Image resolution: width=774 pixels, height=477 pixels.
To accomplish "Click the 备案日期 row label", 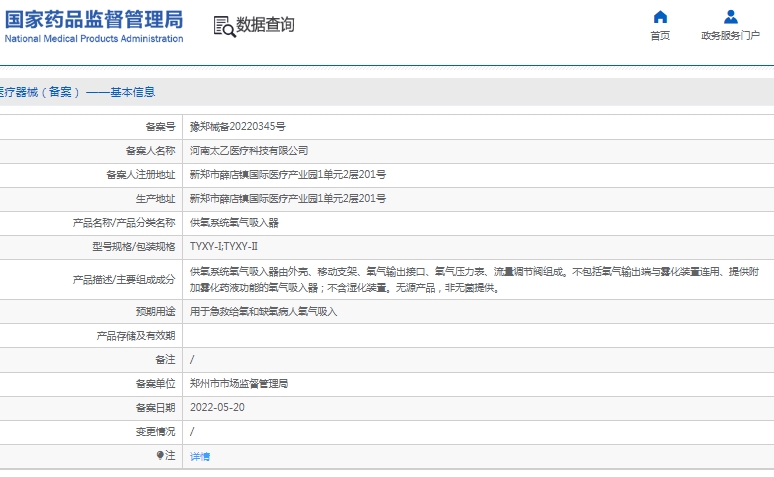I will point(155,408).
